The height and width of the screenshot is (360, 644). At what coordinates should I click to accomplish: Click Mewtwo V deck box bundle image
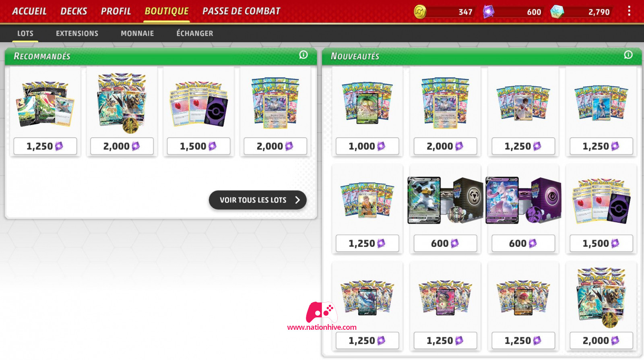point(524,200)
